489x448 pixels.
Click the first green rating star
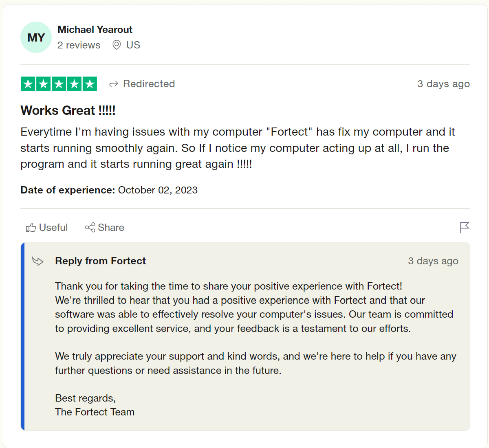(x=28, y=84)
